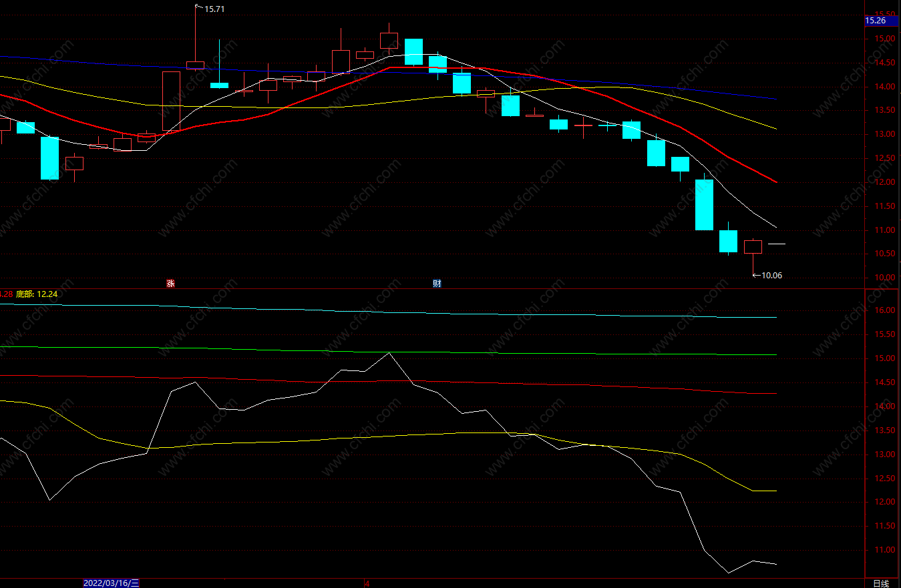Select the 2022/03/16/三 date label
This screenshot has height=588, width=901.
click(112, 583)
